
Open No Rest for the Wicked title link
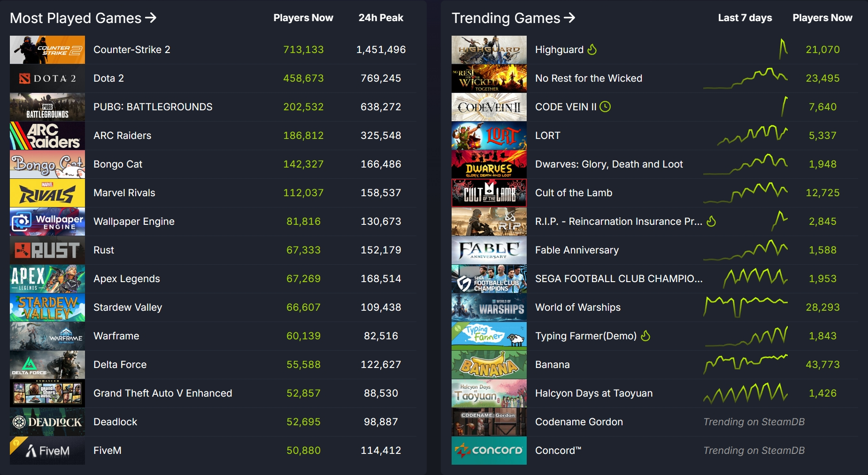[589, 78]
